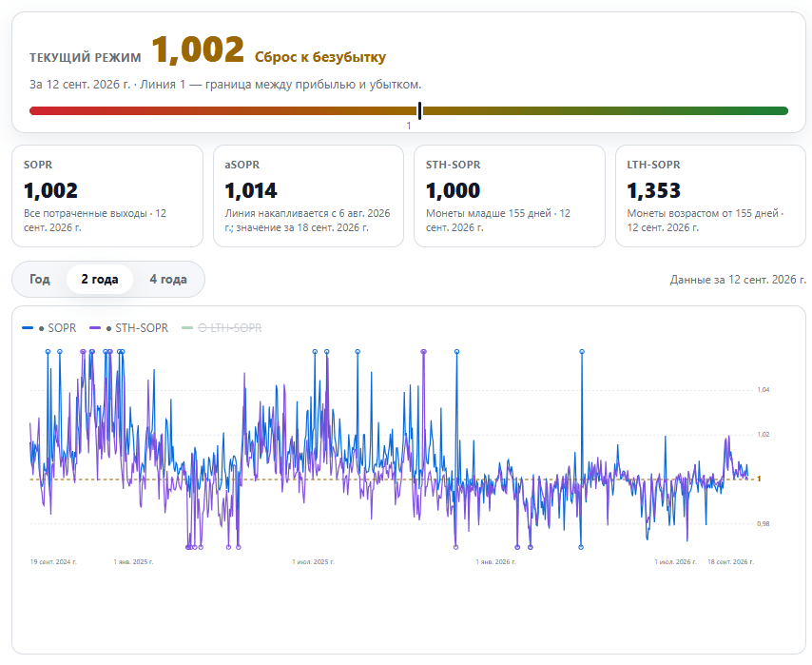Click the aSOPR value 1,014
Image resolution: width=812 pixels, height=665 pixels.
coord(251,190)
